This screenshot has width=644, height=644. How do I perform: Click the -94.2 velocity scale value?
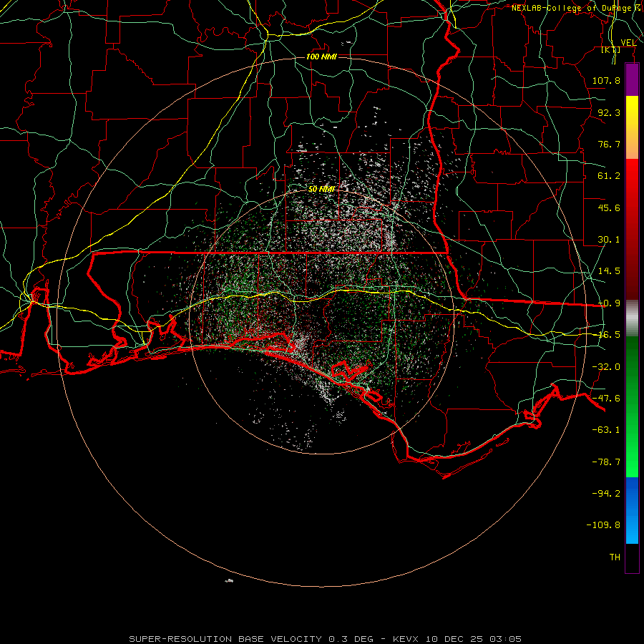point(606,493)
